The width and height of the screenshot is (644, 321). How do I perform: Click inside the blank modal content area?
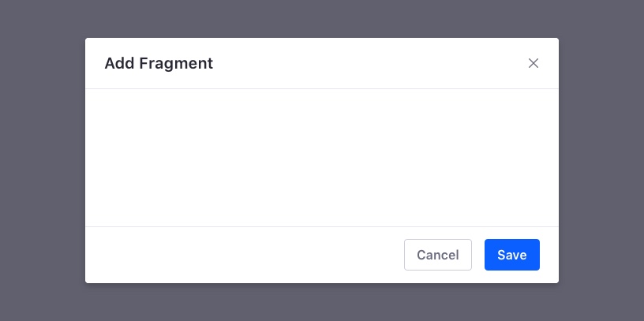tap(321, 158)
